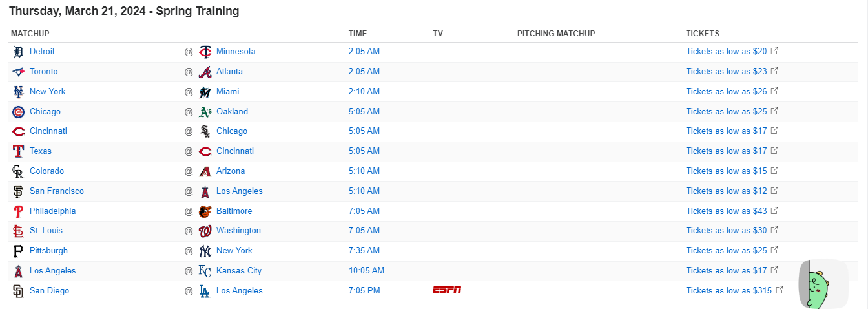Open tickets as low as $23
The width and height of the screenshot is (868, 309).
pyautogui.click(x=732, y=71)
